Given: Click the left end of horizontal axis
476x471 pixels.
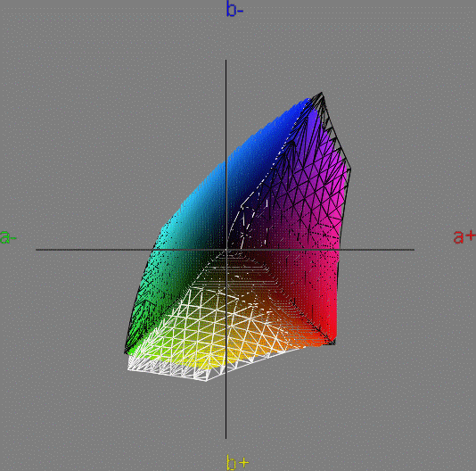Looking at the screenshot, I should coord(37,250).
